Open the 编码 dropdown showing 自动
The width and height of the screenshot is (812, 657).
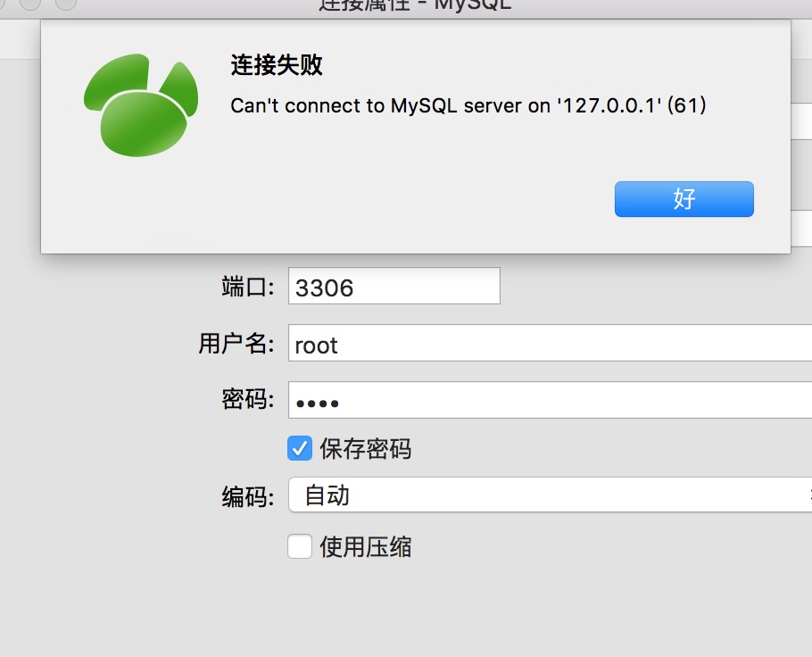pos(550,495)
